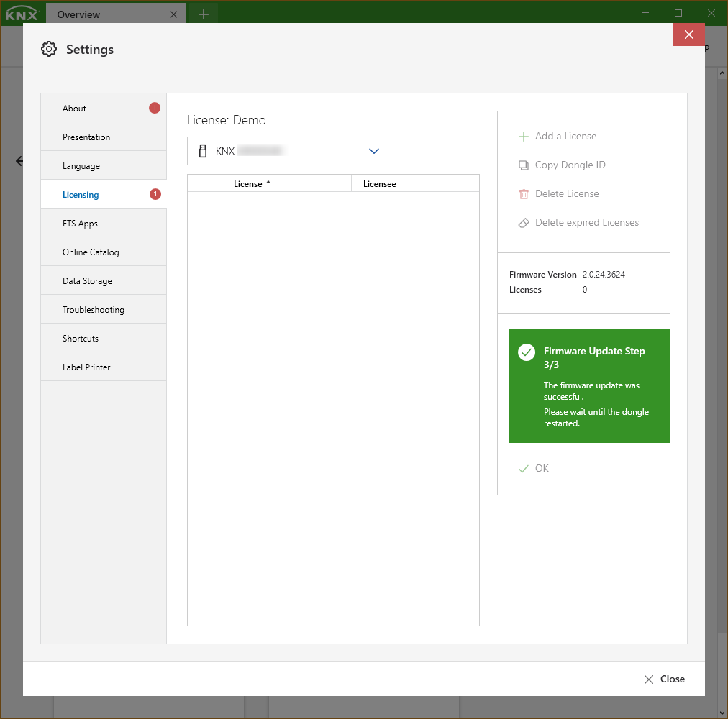Click the eraser icon for expired Licenses

point(523,223)
